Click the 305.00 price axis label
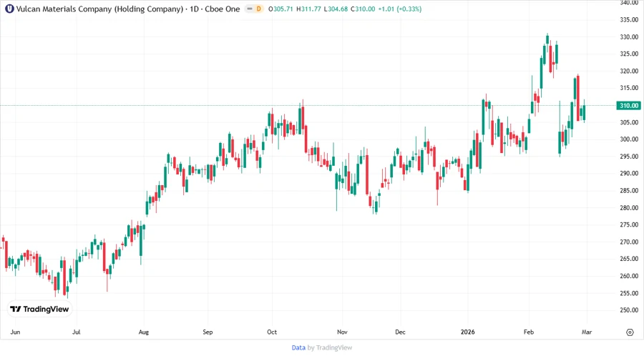Viewport: 644px width, 356px height. [x=629, y=122]
